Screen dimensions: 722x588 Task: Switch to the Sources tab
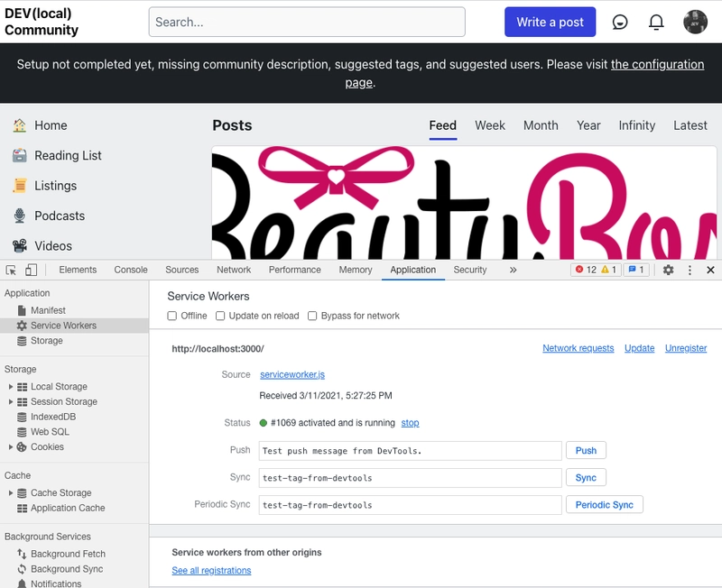click(x=182, y=270)
